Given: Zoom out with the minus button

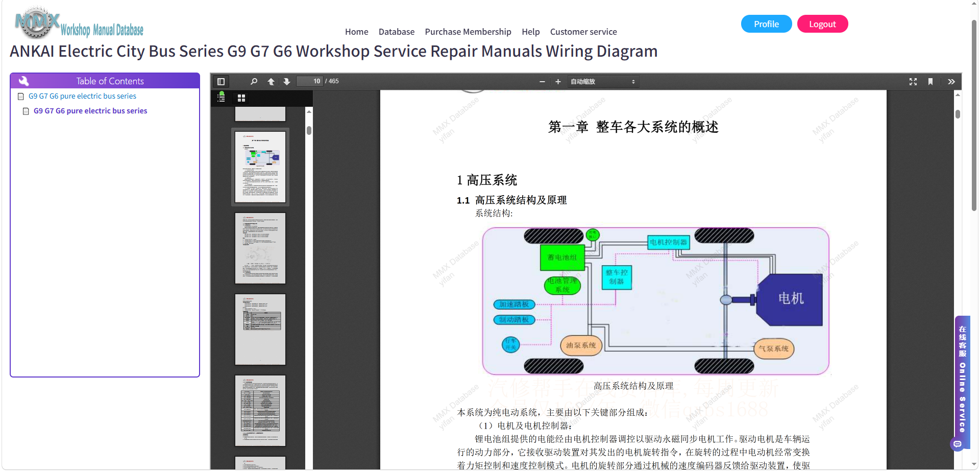Looking at the screenshot, I should [x=542, y=82].
